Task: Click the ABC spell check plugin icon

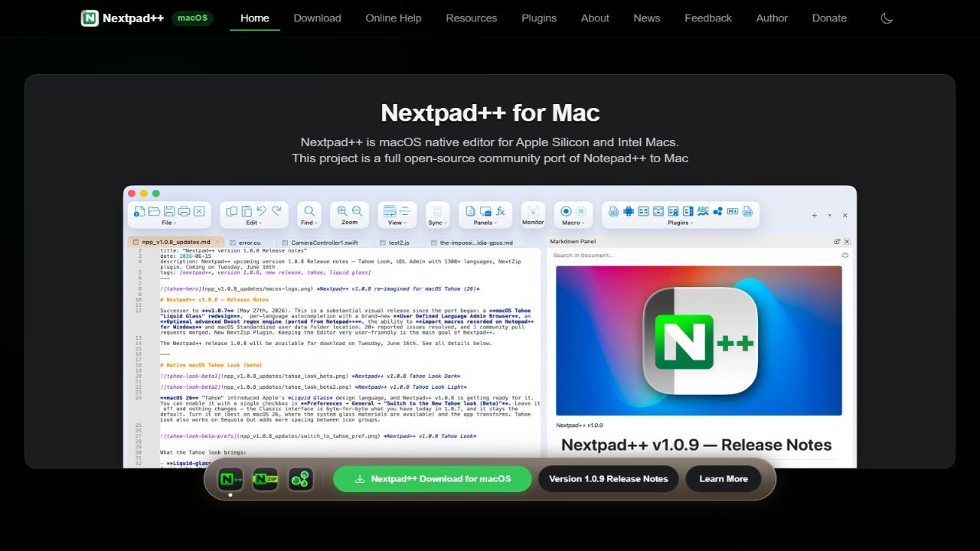Action: pyautogui.click(x=703, y=211)
